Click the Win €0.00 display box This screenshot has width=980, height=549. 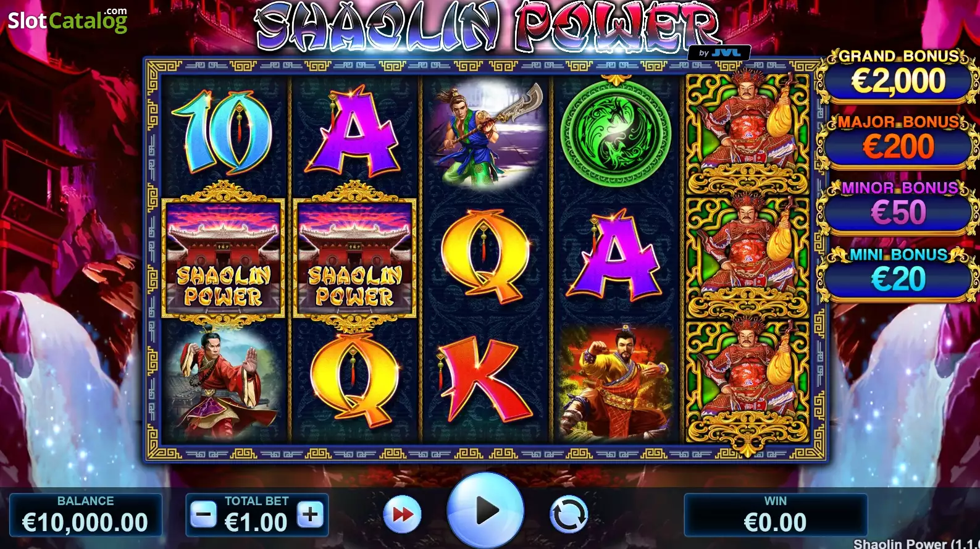coord(776,514)
